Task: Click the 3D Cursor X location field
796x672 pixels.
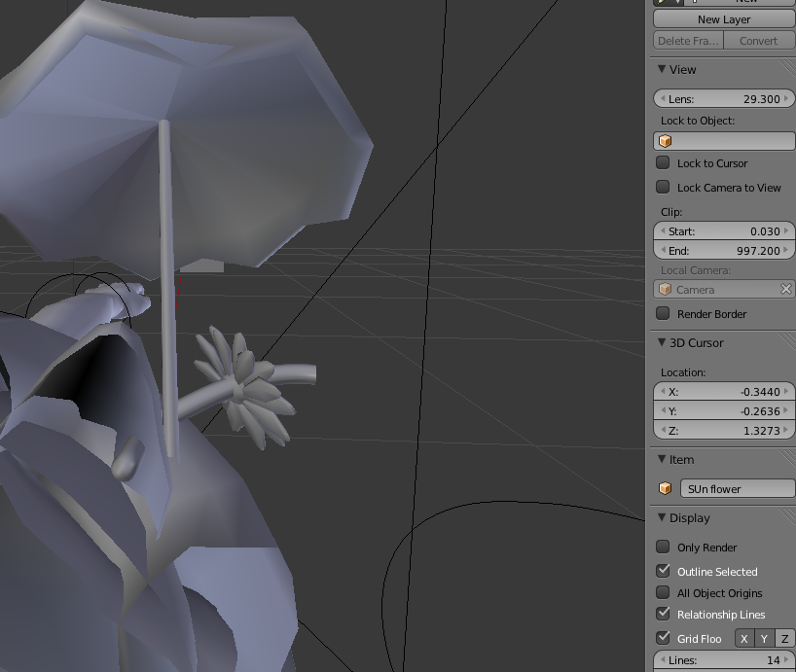Action: [724, 392]
